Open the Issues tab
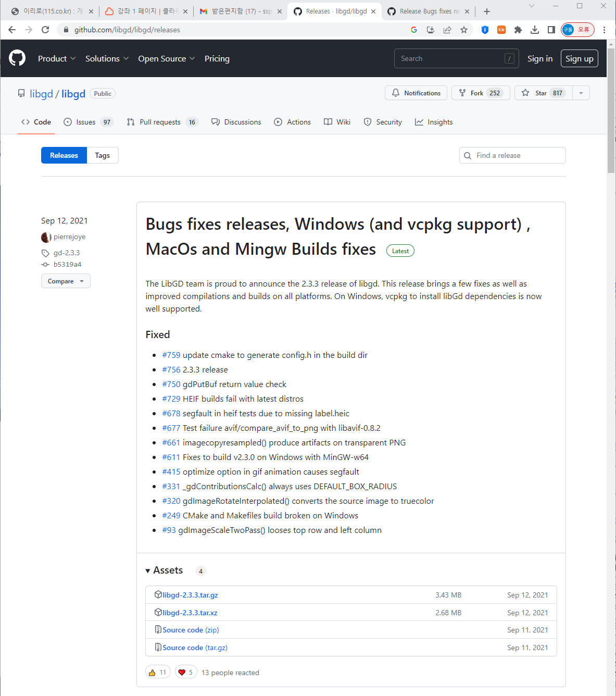 (89, 122)
